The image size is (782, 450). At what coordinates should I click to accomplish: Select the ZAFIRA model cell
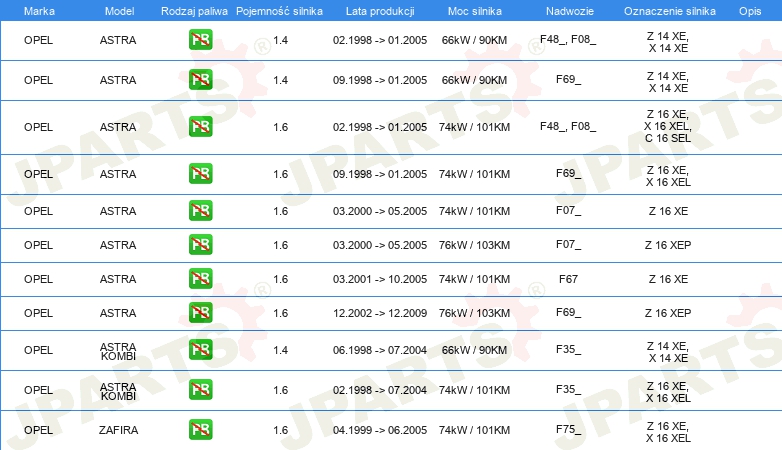click(118, 430)
